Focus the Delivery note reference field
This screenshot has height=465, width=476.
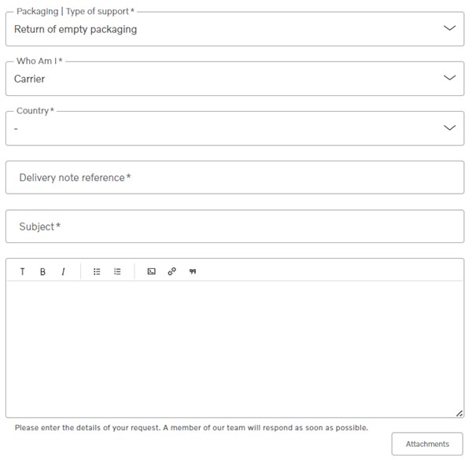(234, 178)
